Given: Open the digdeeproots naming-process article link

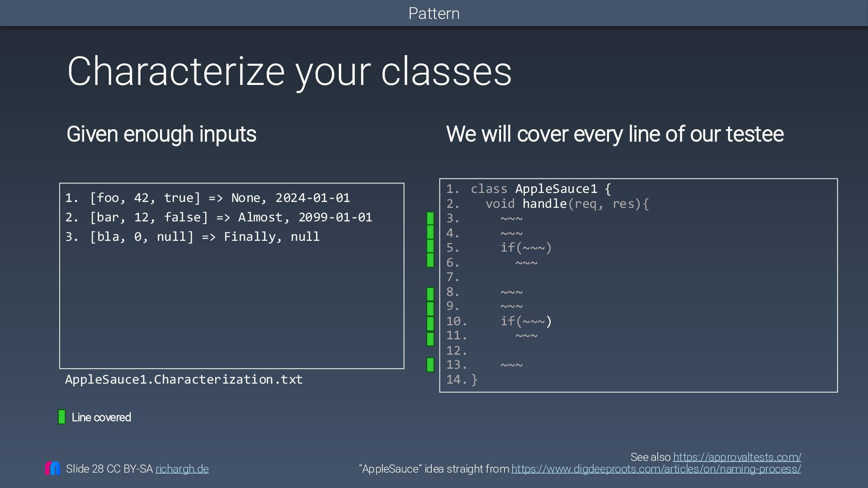Looking at the screenshot, I should 656,469.
